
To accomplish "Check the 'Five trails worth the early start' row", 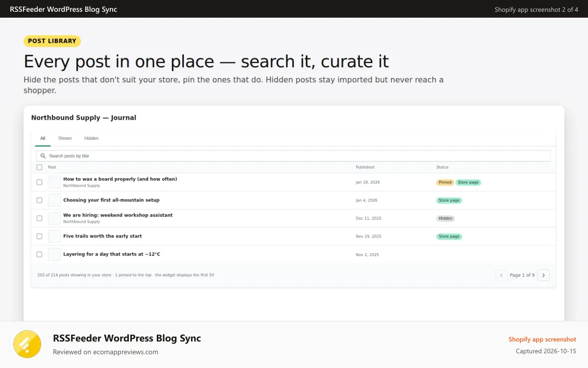I will (39, 237).
